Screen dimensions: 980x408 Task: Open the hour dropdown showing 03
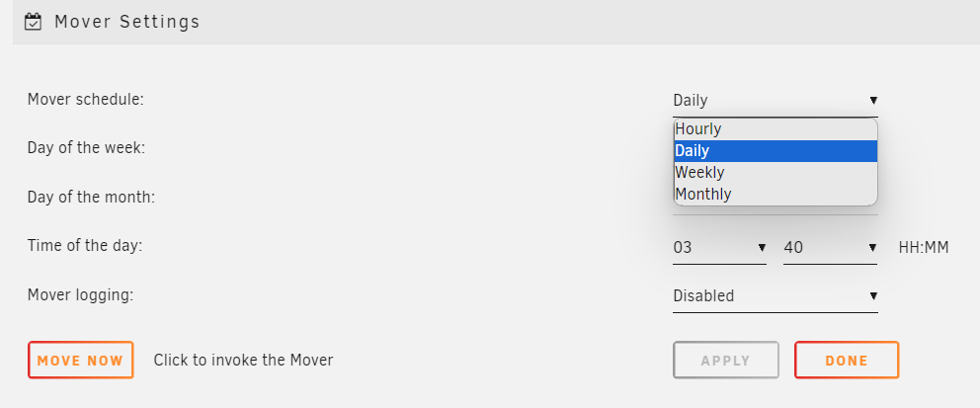(719, 247)
